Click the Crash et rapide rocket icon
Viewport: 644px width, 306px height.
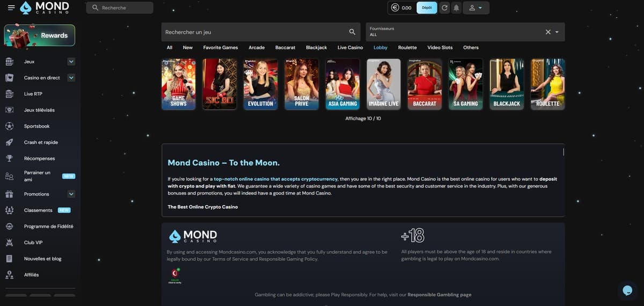click(9, 142)
